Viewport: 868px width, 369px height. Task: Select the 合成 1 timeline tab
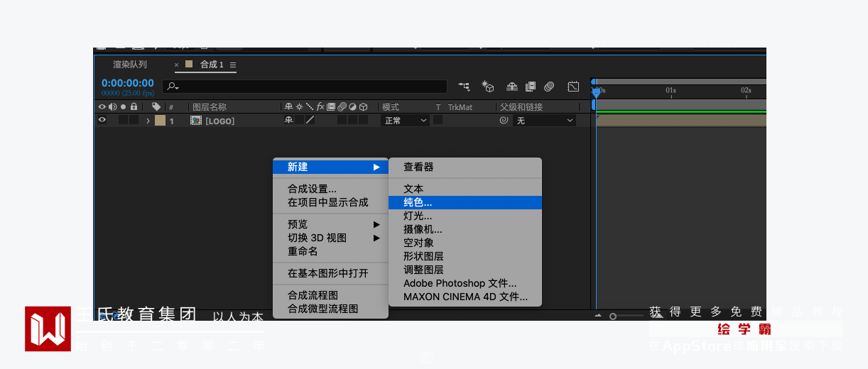click(x=212, y=65)
